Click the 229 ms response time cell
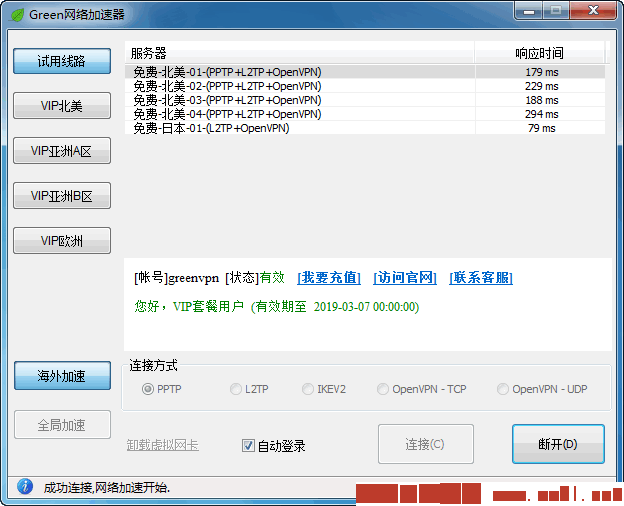Image resolution: width=624 pixels, height=506 pixels. 542,86
